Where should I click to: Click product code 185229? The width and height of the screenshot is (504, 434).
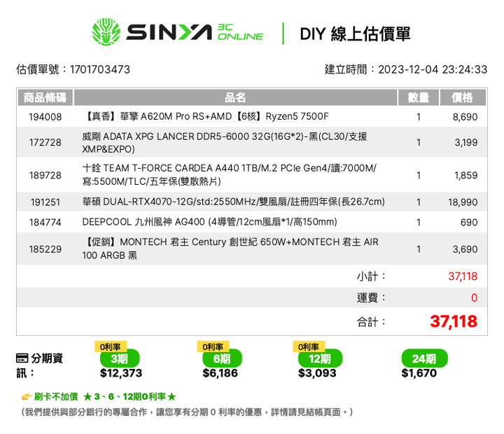(45, 249)
